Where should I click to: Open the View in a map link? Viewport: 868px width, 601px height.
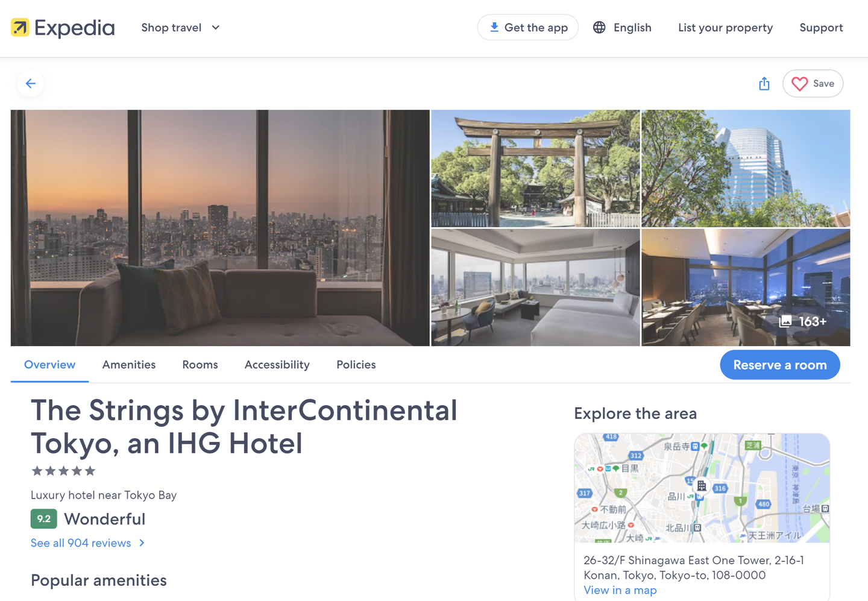(x=620, y=590)
